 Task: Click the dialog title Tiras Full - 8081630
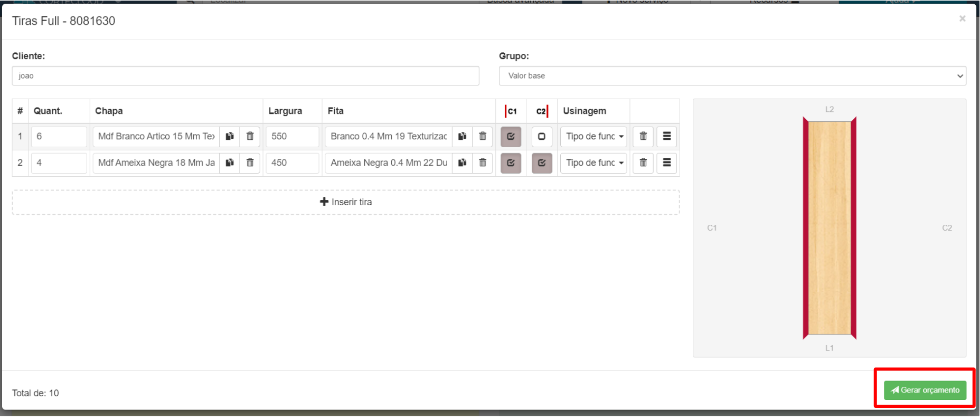(63, 21)
